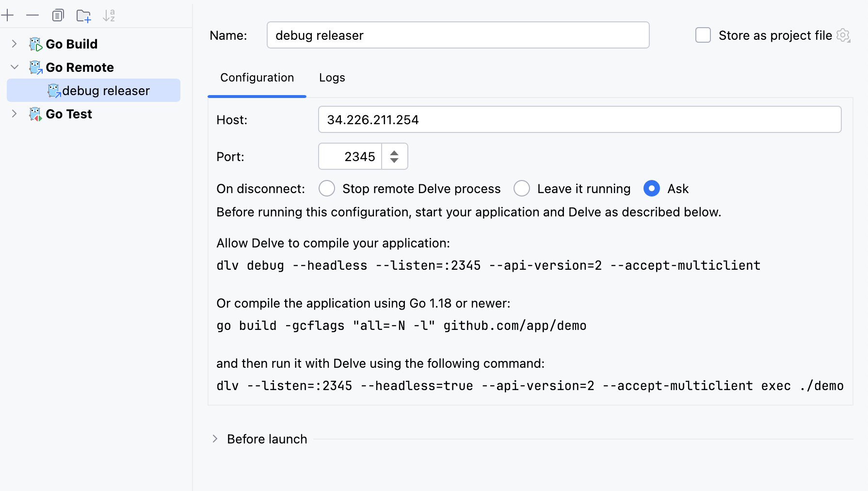Click the Go Build gopher icon
Viewport: 868px width, 491px height.
tap(35, 44)
